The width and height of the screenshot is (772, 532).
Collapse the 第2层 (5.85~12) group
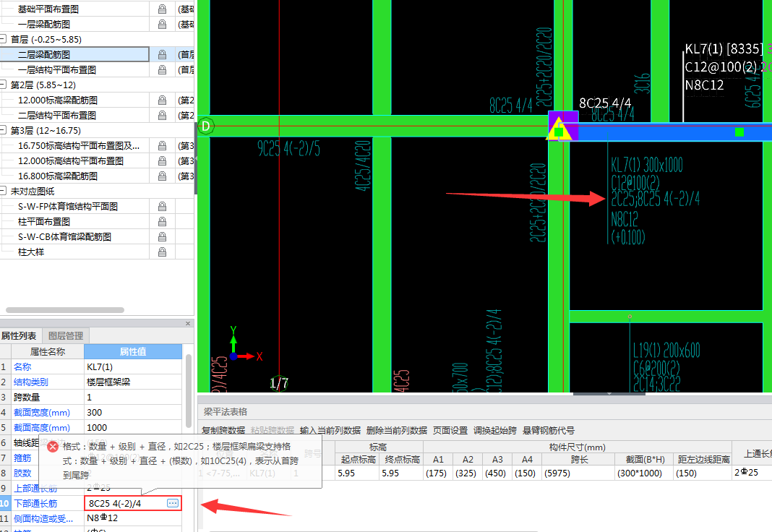pyautogui.click(x=3, y=85)
